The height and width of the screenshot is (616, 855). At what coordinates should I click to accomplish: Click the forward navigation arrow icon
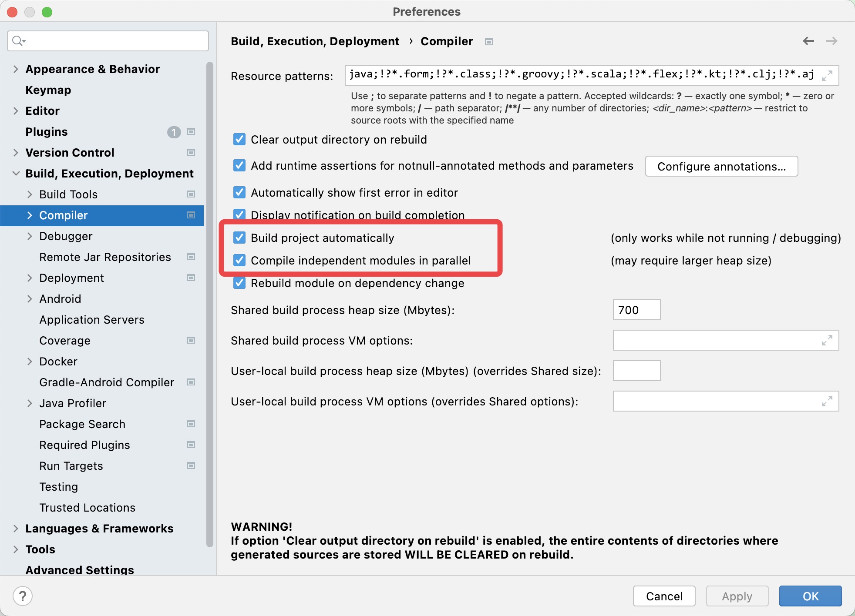point(831,41)
